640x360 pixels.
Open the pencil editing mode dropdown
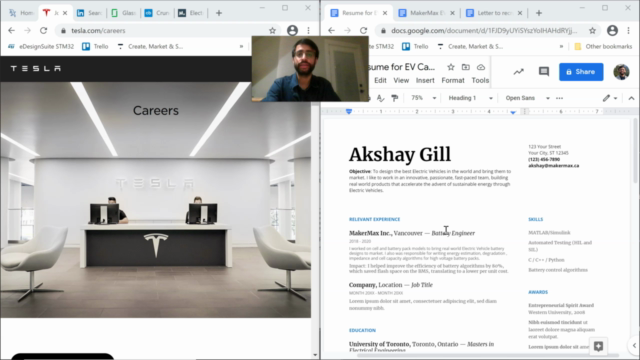click(610, 98)
